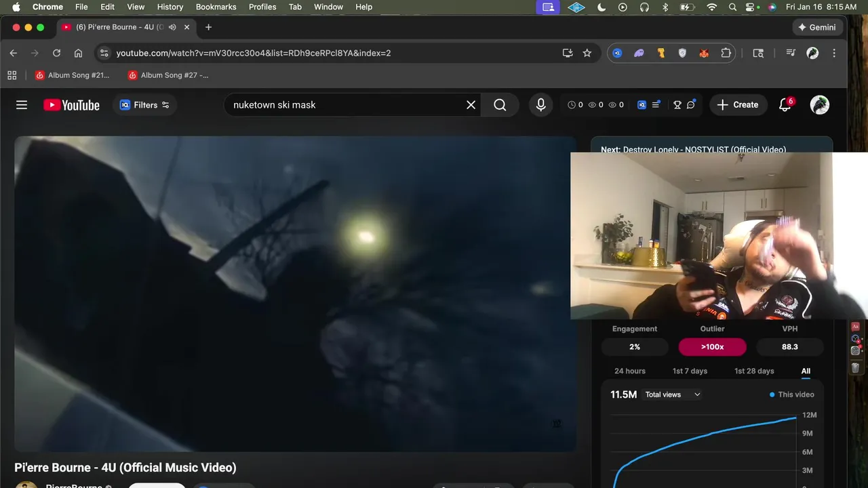Open the purple ghost wallet extension
The image size is (868, 488).
pos(639,53)
